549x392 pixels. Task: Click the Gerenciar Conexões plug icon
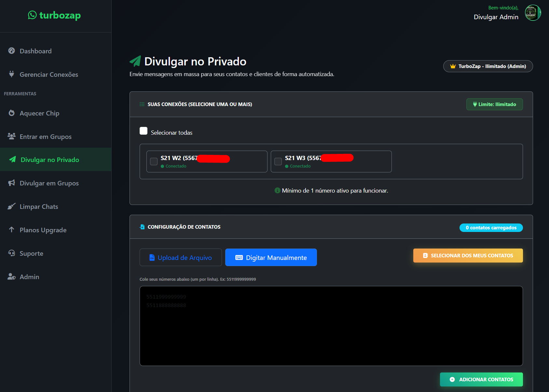point(12,74)
